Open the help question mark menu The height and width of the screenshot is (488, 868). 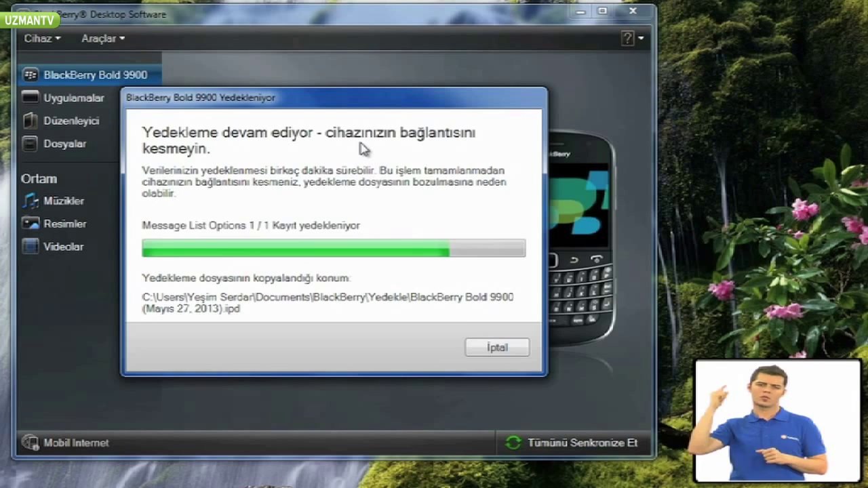632,39
